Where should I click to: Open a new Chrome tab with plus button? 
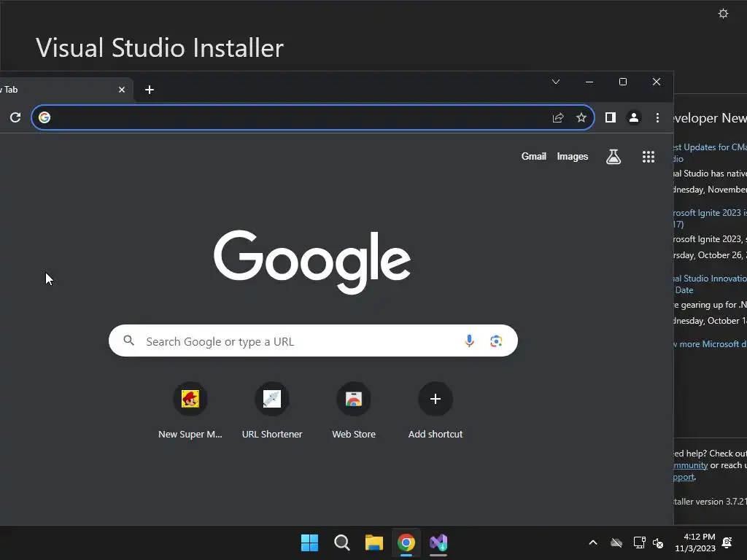(149, 90)
